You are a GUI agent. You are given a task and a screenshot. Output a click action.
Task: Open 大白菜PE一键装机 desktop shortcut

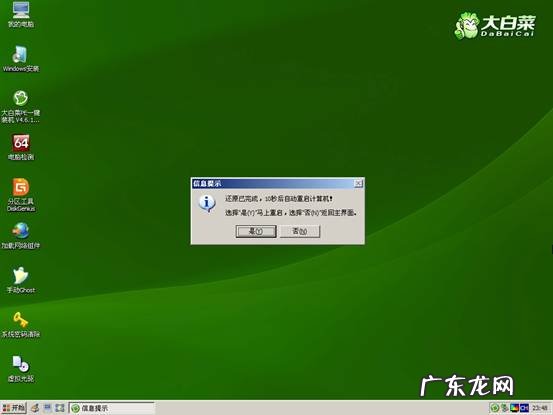point(21,106)
